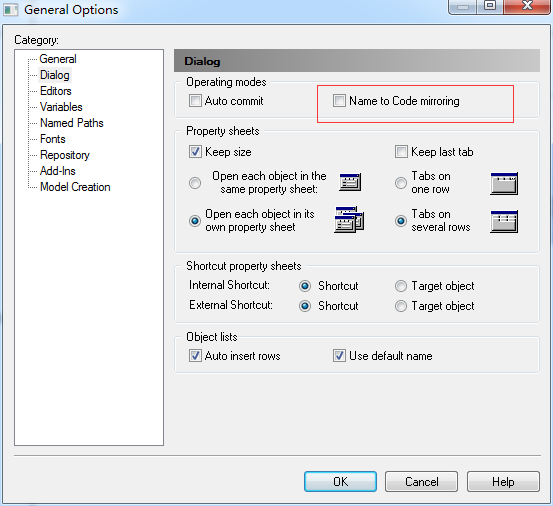Select Shortcut radio for External Shortcut
Screen dimensions: 553x506
click(x=305, y=306)
